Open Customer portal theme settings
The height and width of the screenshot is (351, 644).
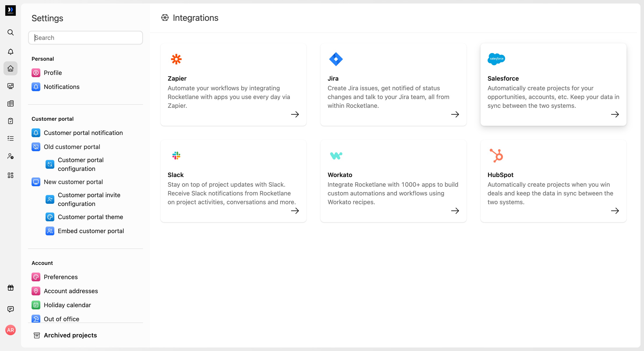84,217
